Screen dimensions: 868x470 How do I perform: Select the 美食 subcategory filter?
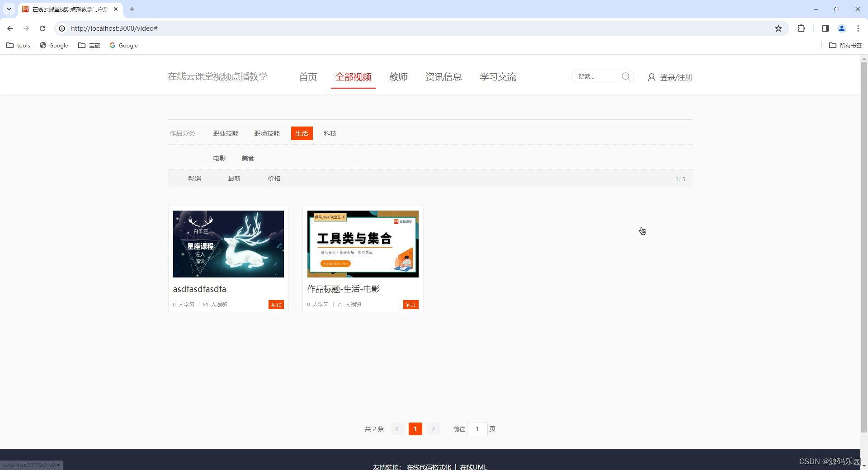coord(248,158)
